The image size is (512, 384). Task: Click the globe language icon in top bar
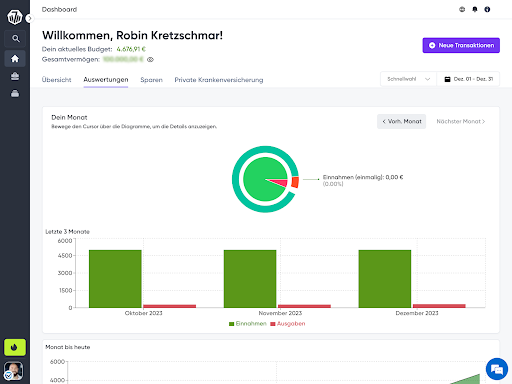click(x=462, y=9)
